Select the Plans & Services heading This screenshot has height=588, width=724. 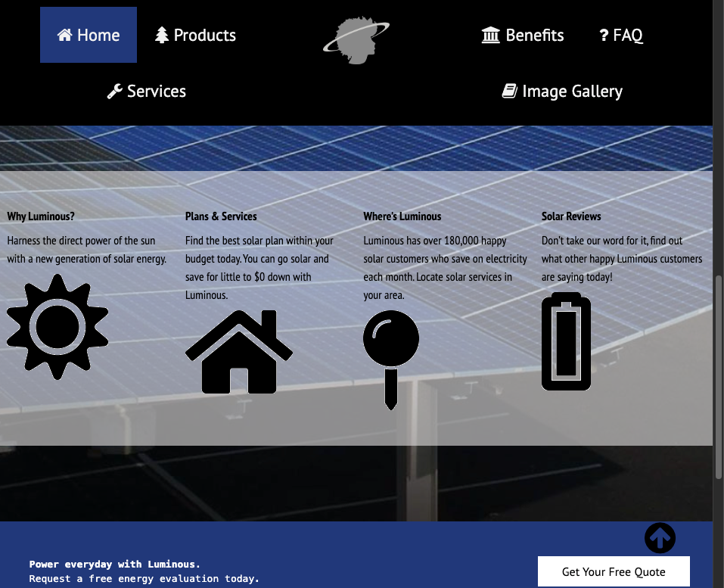[x=221, y=216]
